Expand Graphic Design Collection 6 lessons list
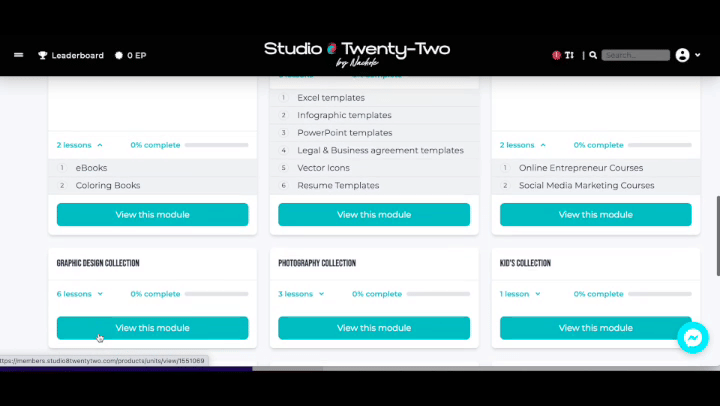Viewport: 720px width, 406px height. (x=79, y=294)
